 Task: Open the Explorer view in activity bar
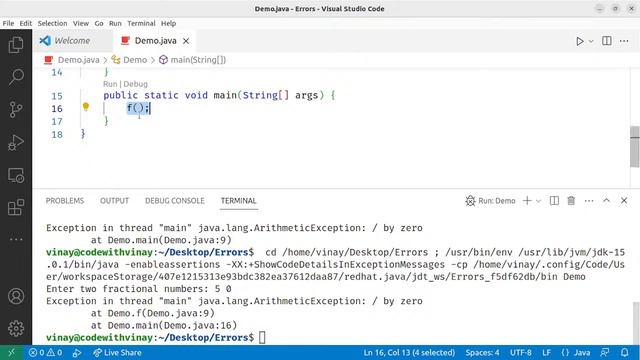16,44
